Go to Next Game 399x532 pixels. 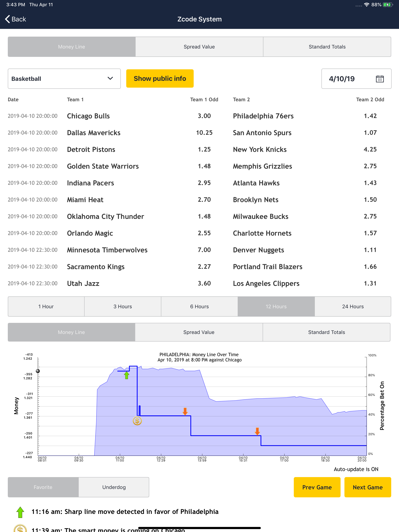click(367, 487)
